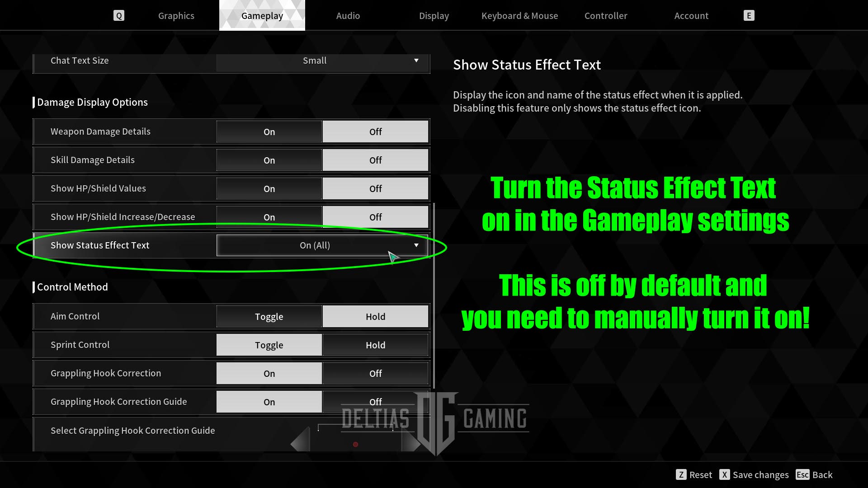Switch Aim Control to Toggle mode
This screenshot has width=868, height=488.
[x=269, y=316]
